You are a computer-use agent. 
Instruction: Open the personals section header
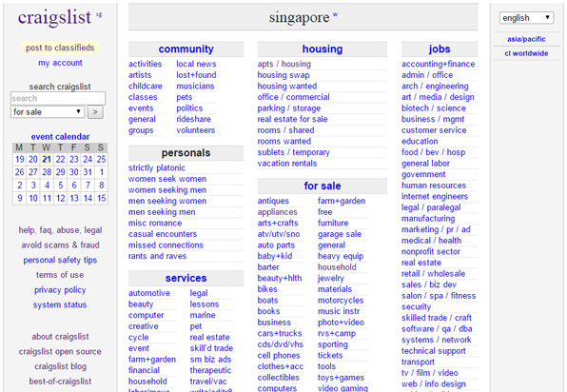coord(186,153)
